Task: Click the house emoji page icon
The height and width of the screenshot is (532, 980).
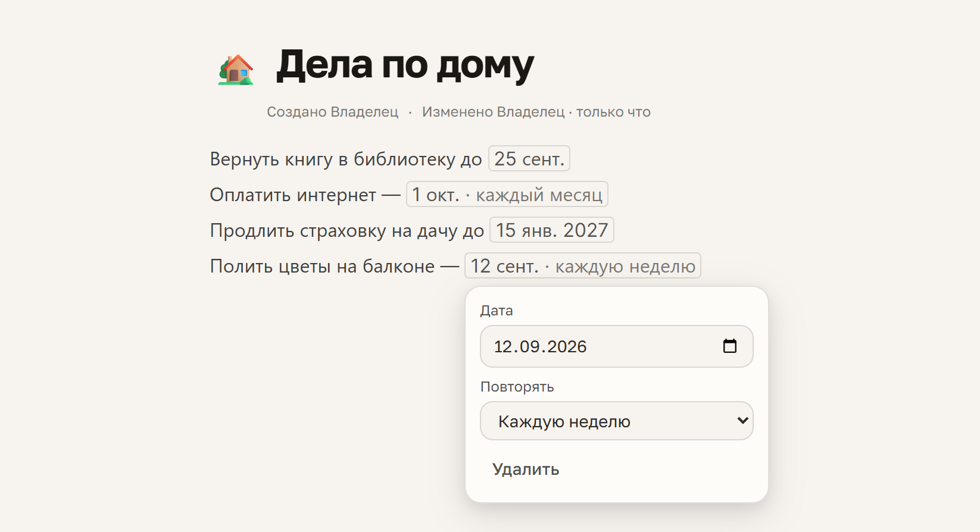Action: 236,70
